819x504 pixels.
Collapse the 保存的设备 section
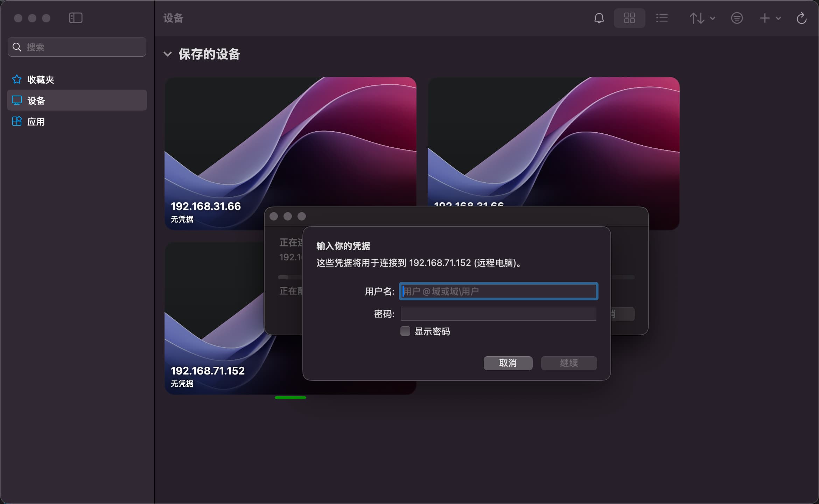tap(168, 54)
